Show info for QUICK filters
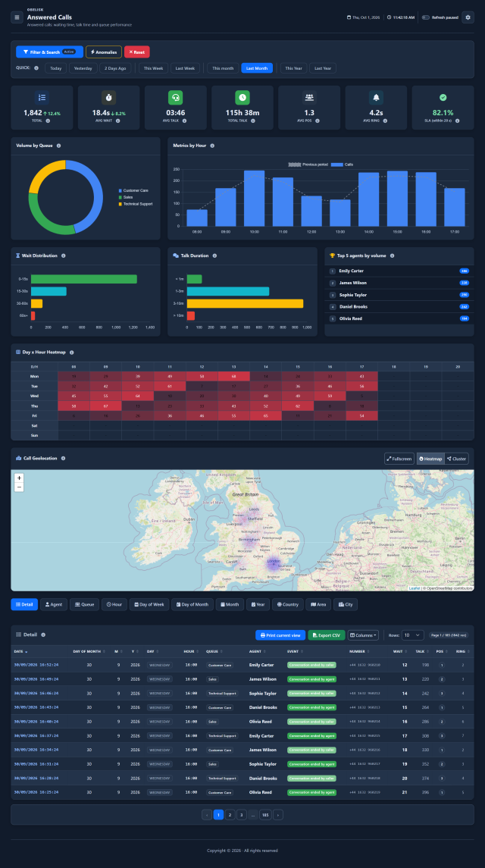Image resolution: width=485 pixels, height=868 pixels. pos(36,68)
